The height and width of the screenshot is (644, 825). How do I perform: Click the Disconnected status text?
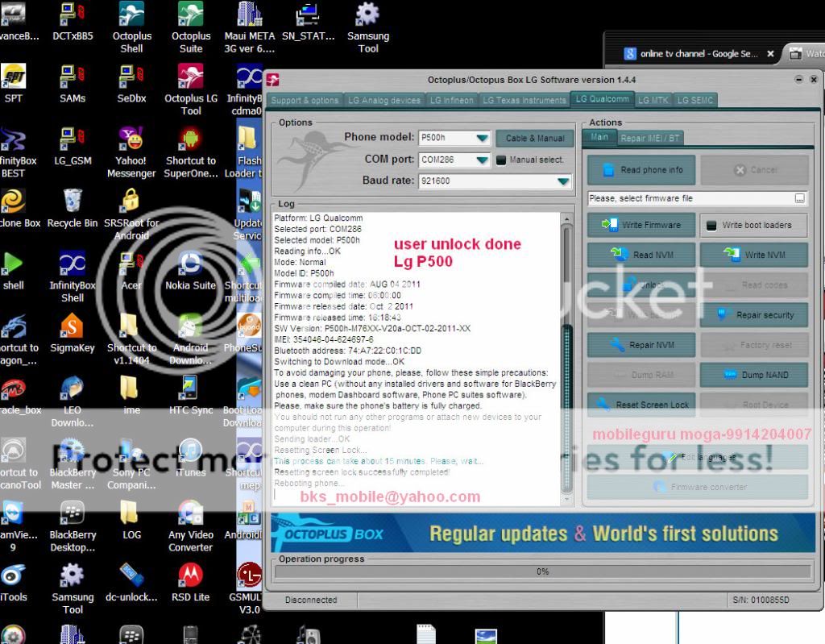[311, 600]
